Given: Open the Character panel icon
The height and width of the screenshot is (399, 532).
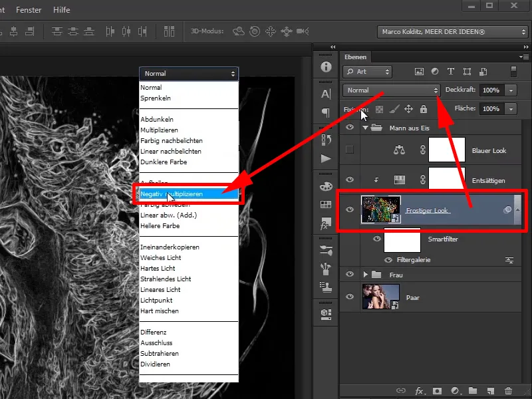Looking at the screenshot, I should [x=326, y=94].
